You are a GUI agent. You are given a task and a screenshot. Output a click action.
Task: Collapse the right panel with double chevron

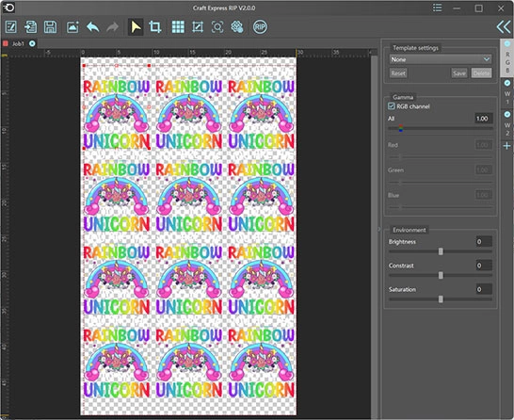pos(504,27)
